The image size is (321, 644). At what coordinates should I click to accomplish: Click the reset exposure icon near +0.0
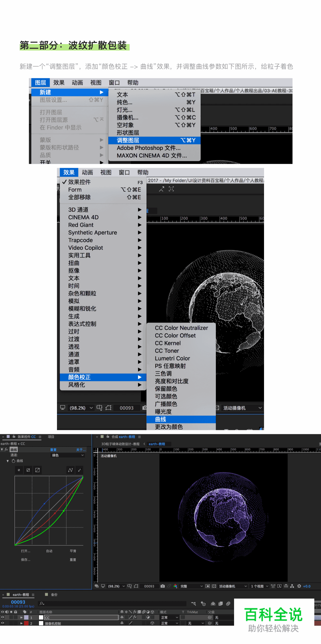click(x=299, y=586)
